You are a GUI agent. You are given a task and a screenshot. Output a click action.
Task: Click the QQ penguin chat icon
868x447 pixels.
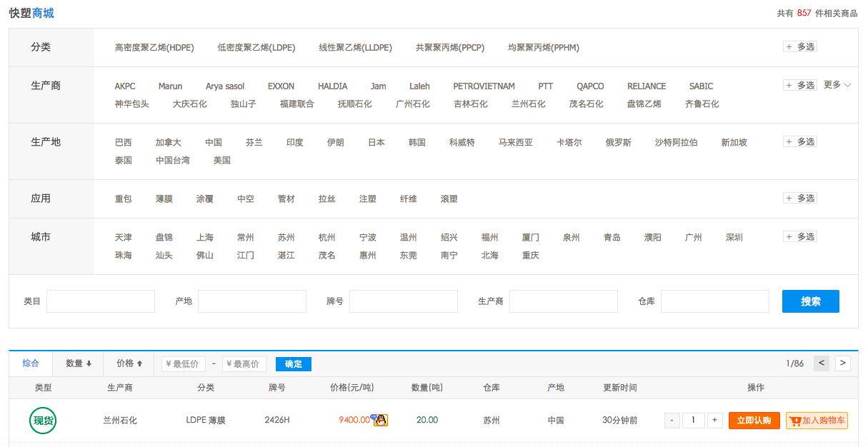381,420
